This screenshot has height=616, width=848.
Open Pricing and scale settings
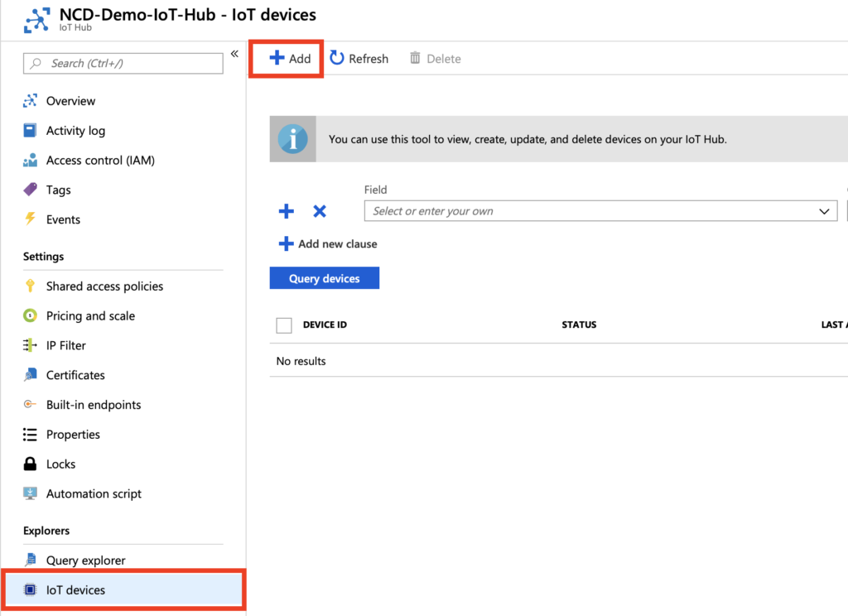(x=91, y=315)
